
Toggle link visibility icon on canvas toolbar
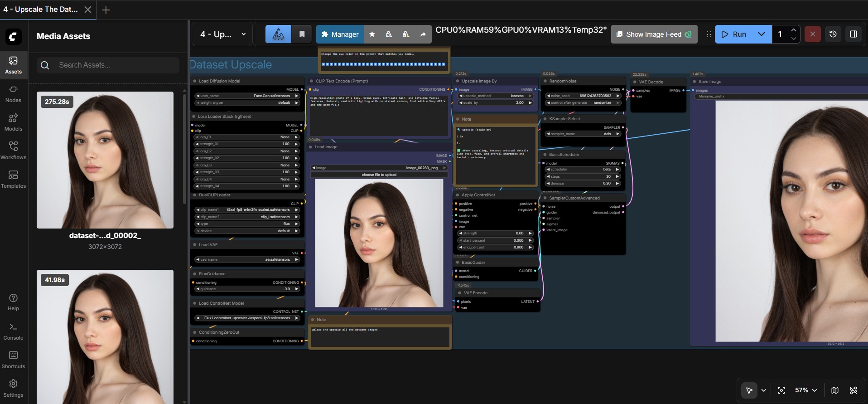pyautogui.click(x=854, y=390)
